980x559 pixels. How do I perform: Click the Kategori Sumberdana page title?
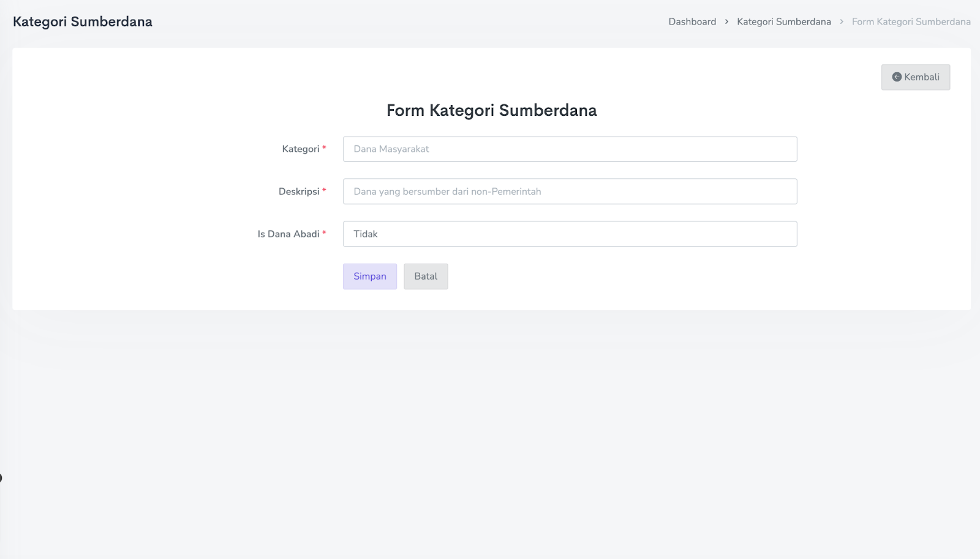tap(83, 22)
